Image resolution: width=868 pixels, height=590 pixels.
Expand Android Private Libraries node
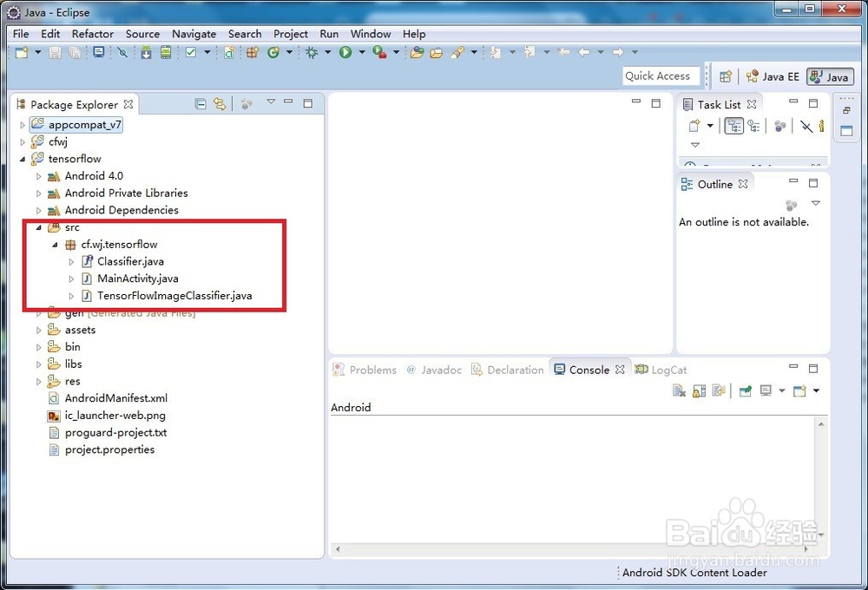39,193
